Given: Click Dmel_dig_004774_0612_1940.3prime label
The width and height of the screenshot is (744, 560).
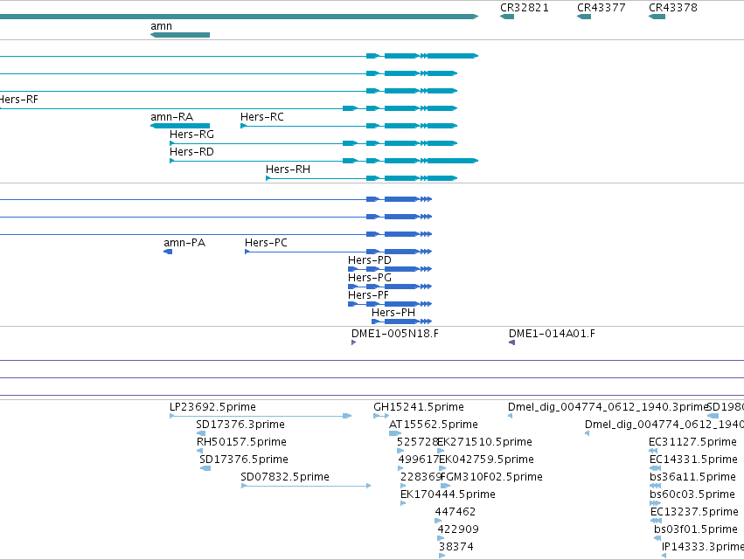Looking at the screenshot, I should pos(608,407).
